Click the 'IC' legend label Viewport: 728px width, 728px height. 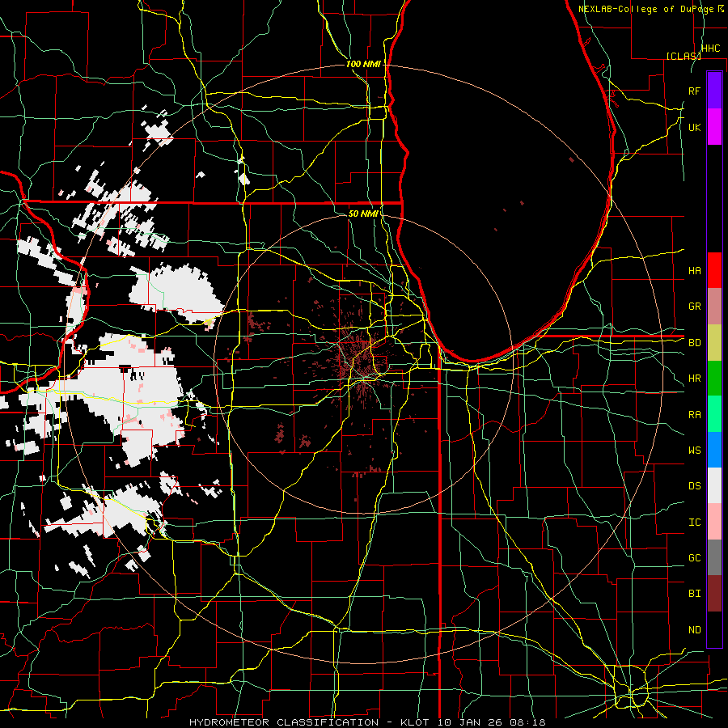694,522
